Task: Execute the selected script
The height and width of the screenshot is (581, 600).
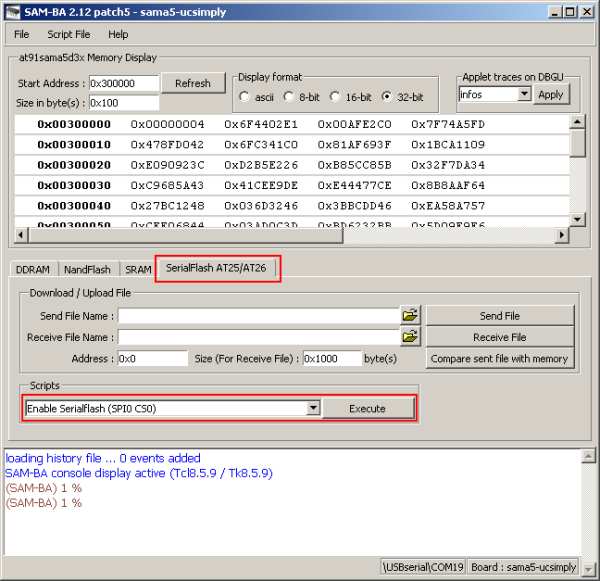Action: pyautogui.click(x=367, y=408)
